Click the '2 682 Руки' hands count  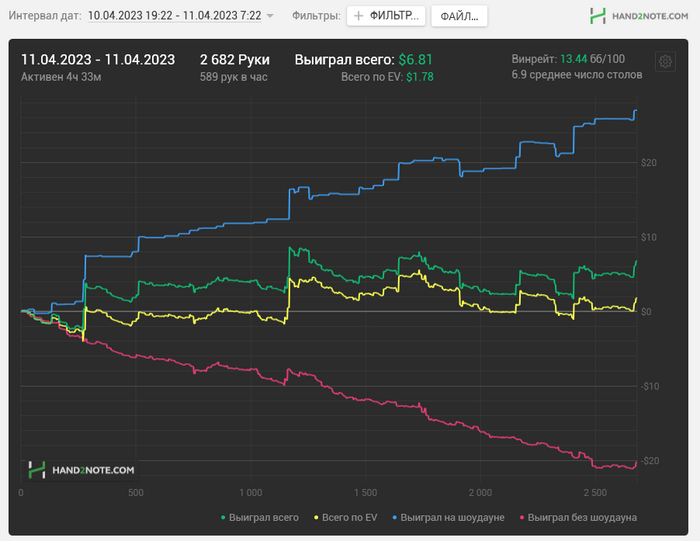[235, 60]
